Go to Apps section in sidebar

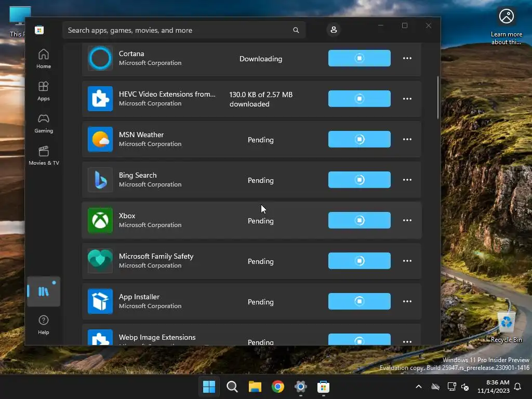(x=44, y=91)
